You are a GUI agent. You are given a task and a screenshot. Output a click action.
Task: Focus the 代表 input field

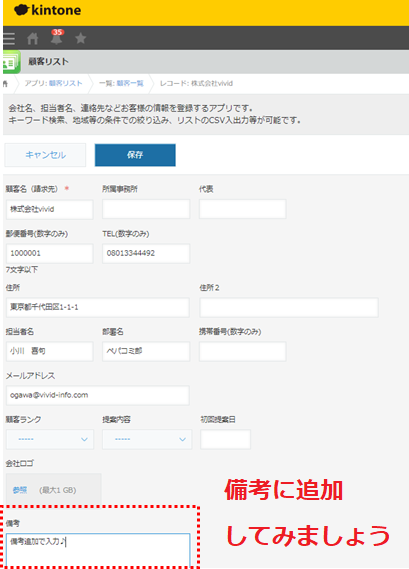click(x=242, y=209)
